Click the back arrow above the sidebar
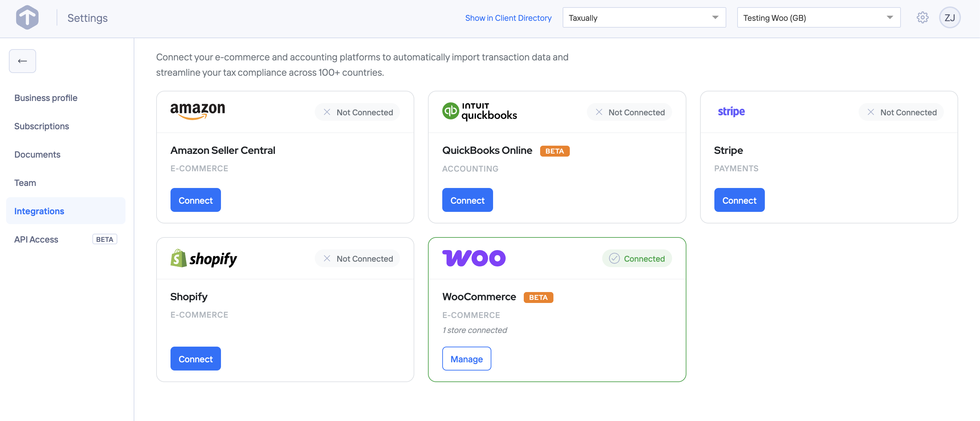Viewport: 980px width, 421px height. point(22,61)
